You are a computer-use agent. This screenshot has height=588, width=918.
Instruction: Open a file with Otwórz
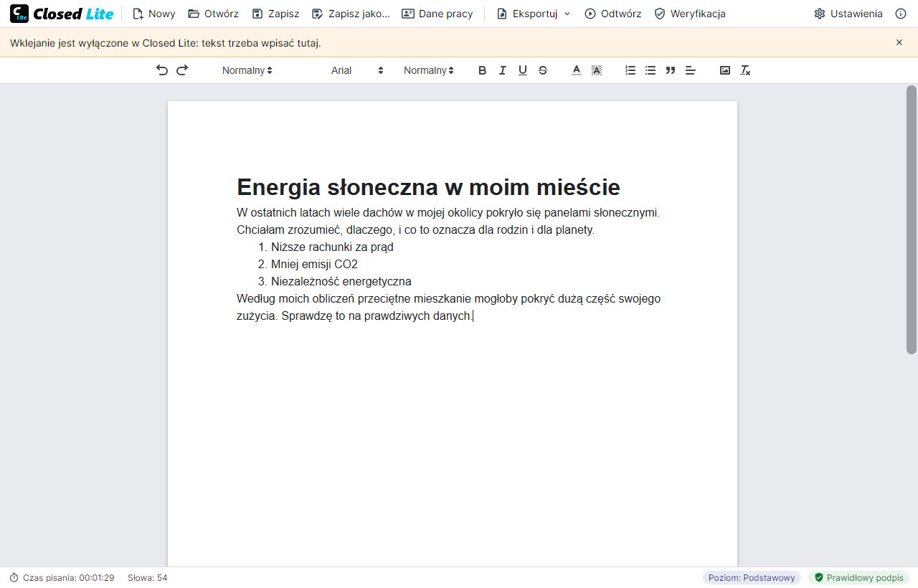[213, 14]
